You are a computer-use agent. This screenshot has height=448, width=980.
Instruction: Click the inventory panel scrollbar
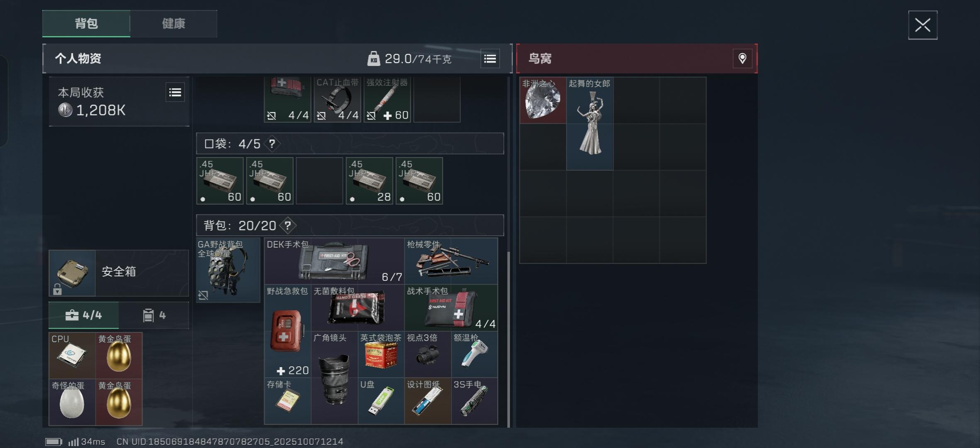click(x=509, y=338)
